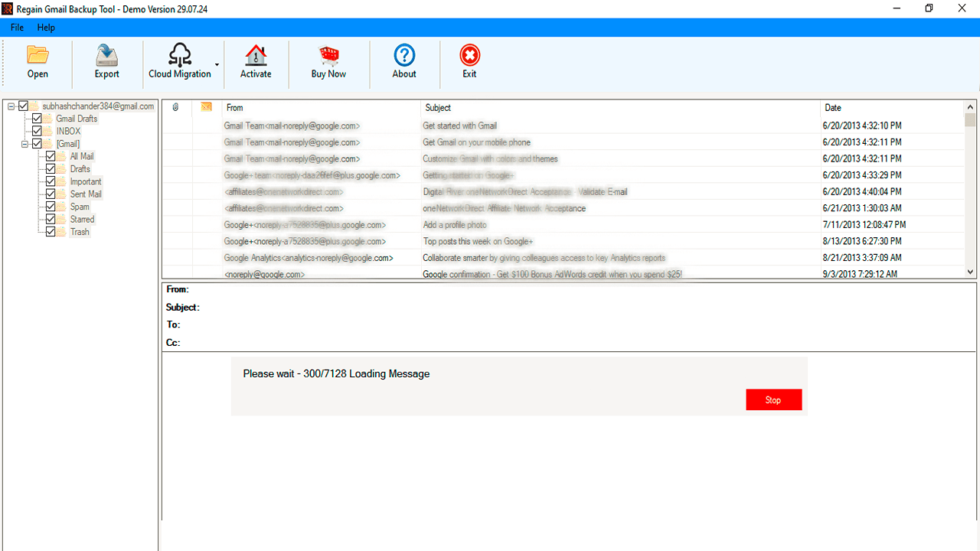This screenshot has width=980, height=551.
Task: Click the attachment paperclip column header
Action: tap(176, 107)
